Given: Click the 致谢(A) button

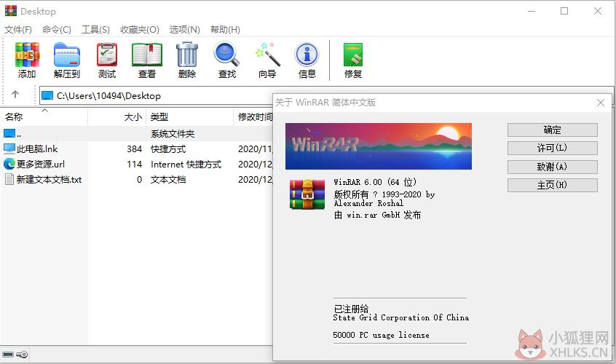Looking at the screenshot, I should coord(553,167).
